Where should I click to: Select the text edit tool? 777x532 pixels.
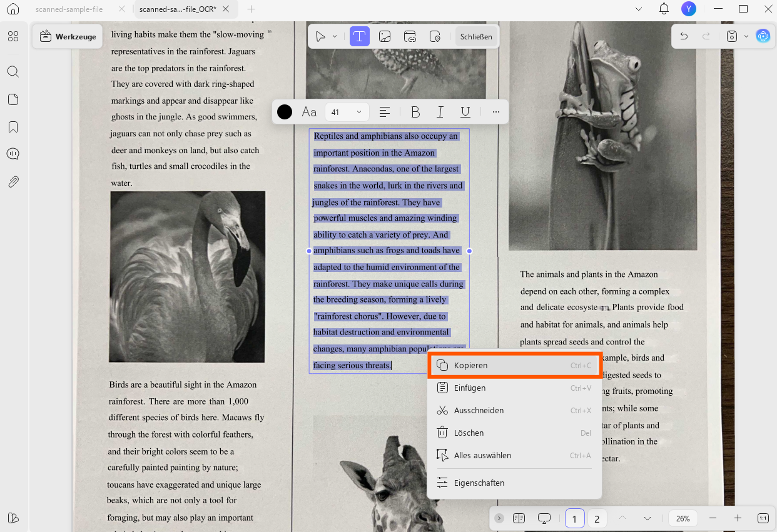[359, 36]
